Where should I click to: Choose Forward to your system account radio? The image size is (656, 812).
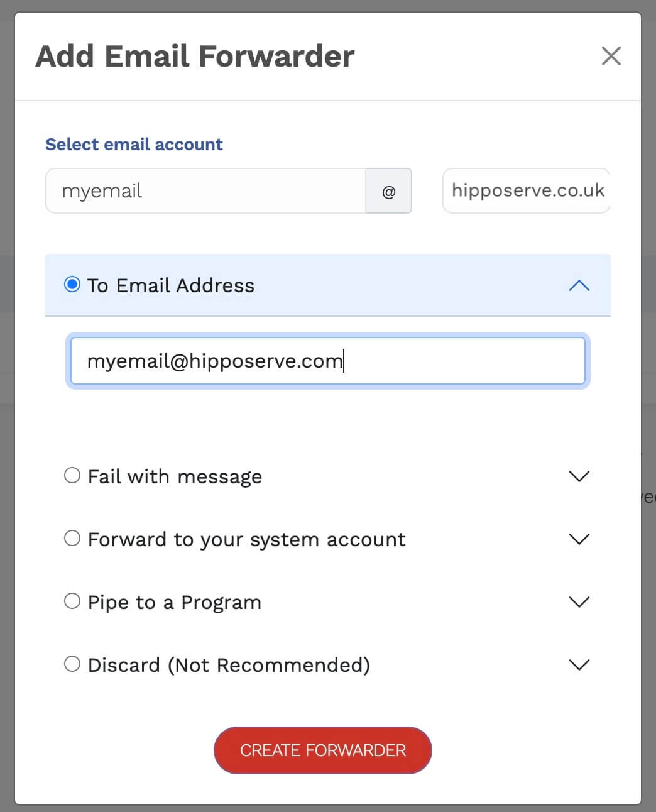pos(72,538)
